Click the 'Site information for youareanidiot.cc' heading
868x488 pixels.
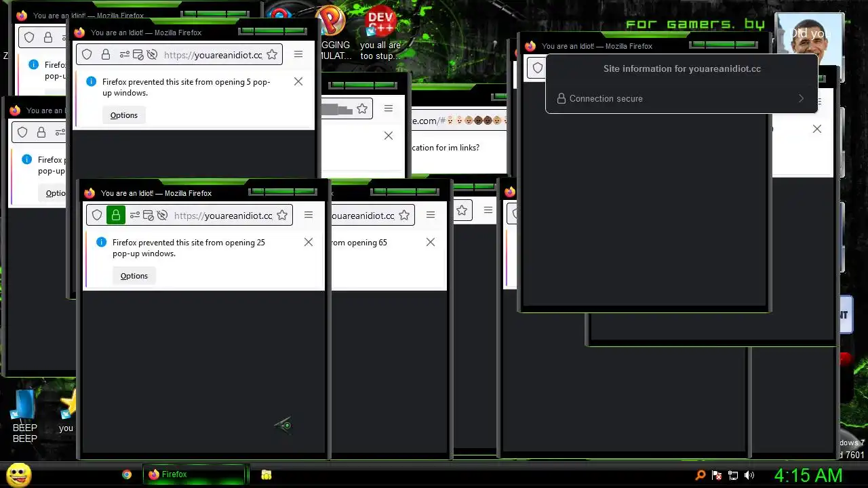pyautogui.click(x=682, y=68)
